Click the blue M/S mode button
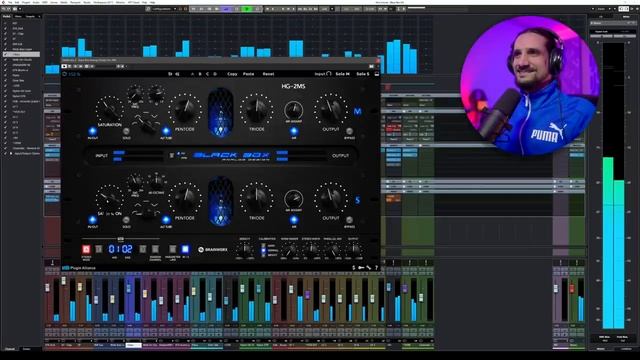The image size is (640, 360). pyautogui.click(x=185, y=249)
